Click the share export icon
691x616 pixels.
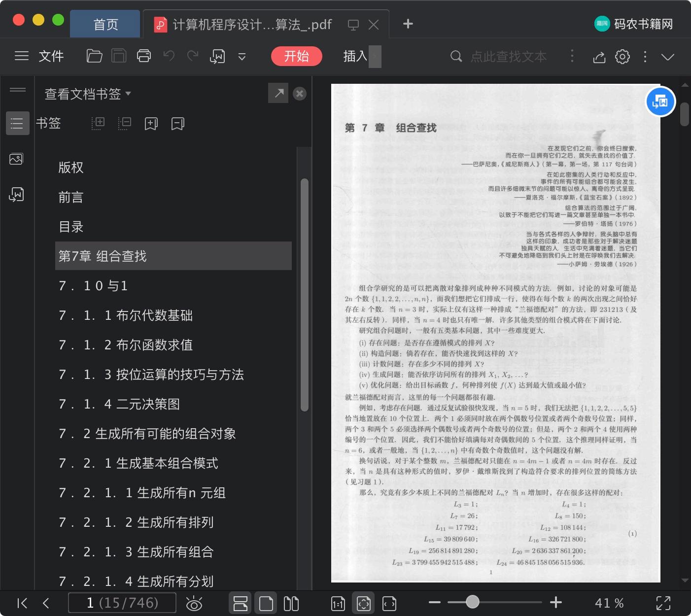tap(599, 57)
